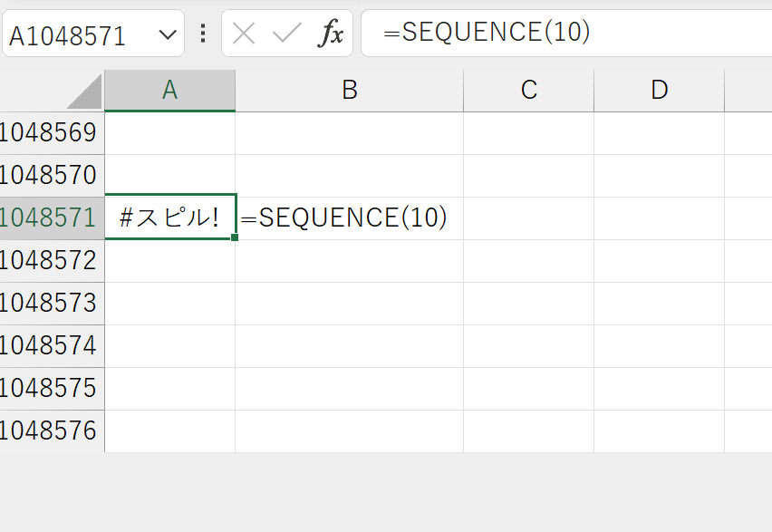Click the Name Box showing A1048571
Viewport: 772px width, 532px height.
point(93,34)
